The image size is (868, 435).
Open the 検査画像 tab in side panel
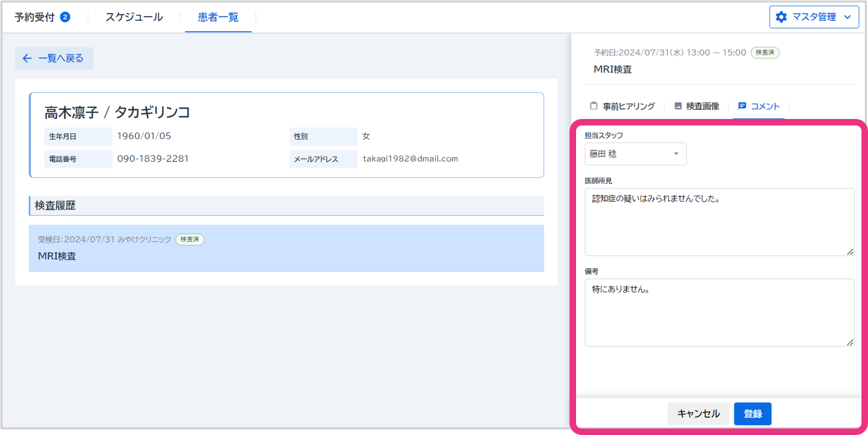[x=702, y=106]
